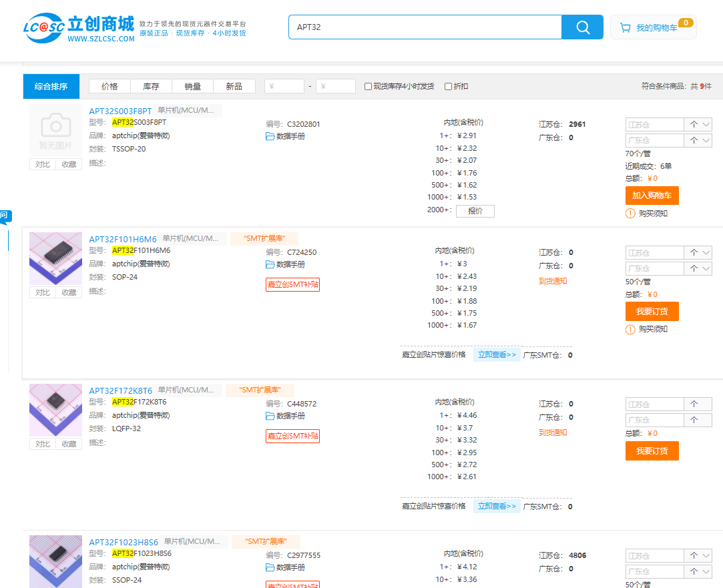Open product link APT32F172K8T6

pos(120,390)
